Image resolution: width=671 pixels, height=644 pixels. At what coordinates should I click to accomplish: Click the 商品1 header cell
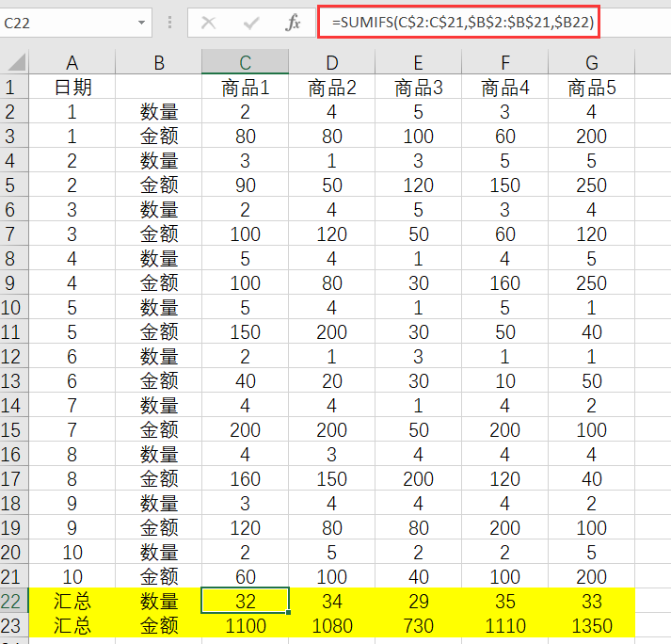[x=246, y=88]
